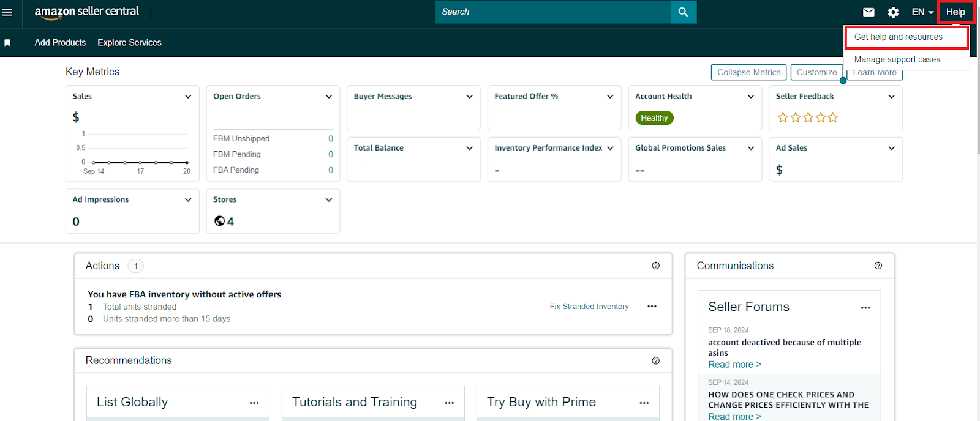Open the mail messages icon
Viewport: 980px width, 421px height.
(x=869, y=12)
